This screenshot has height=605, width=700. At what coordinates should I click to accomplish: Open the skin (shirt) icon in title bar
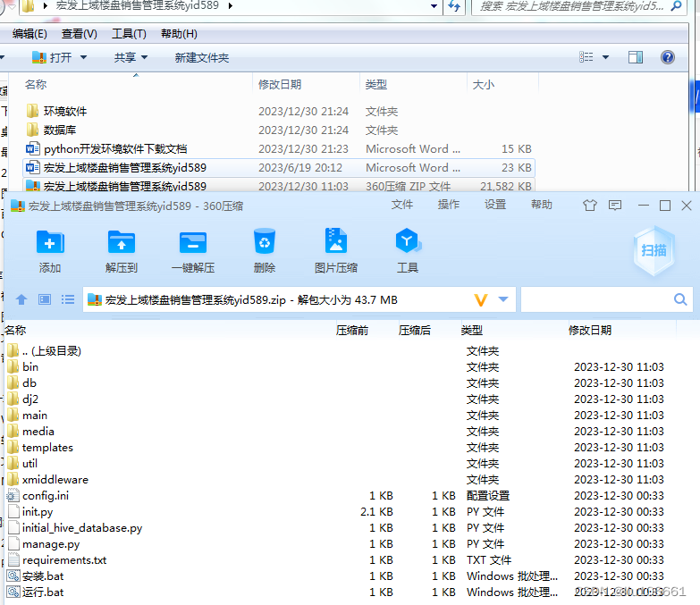[590, 206]
